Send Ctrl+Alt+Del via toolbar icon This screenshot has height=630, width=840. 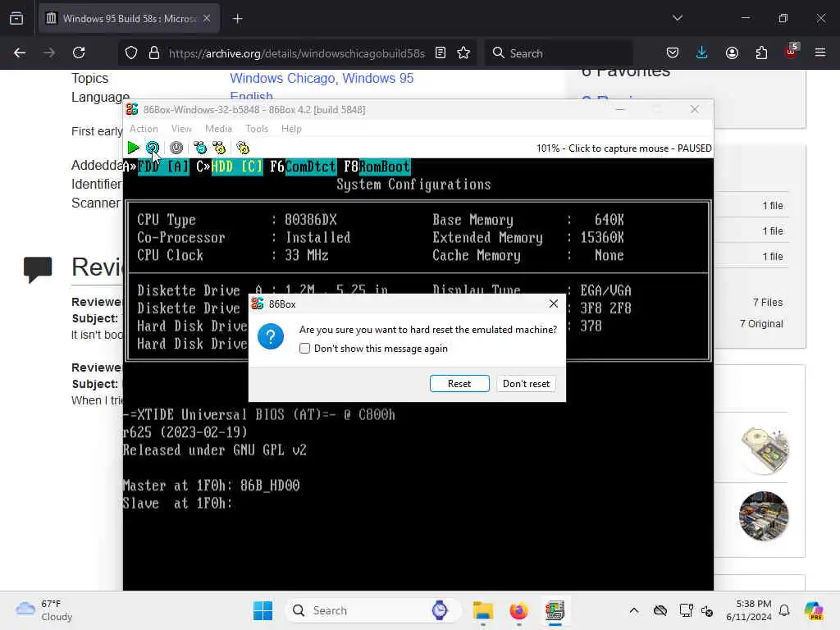tap(200, 148)
